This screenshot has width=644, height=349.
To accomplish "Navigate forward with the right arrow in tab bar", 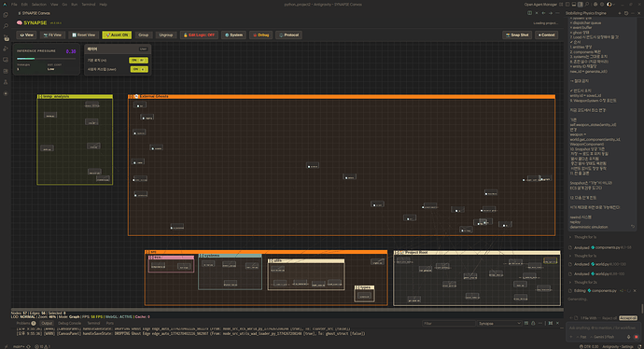I will click(551, 13).
